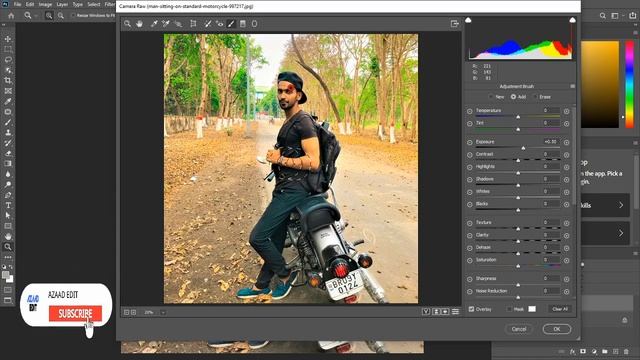Click the Subscribe button overlay
This screenshot has width=640, height=360.
(x=75, y=313)
